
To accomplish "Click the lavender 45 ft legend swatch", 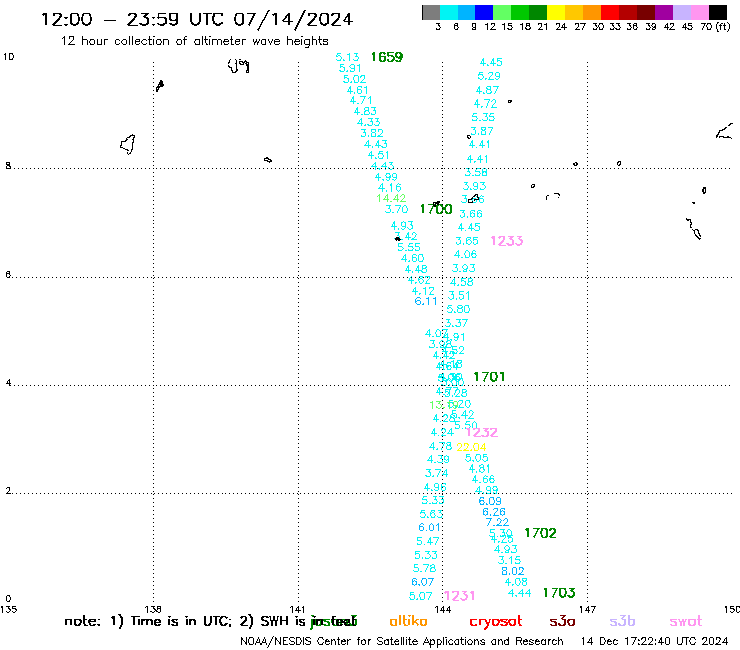I will [x=681, y=12].
